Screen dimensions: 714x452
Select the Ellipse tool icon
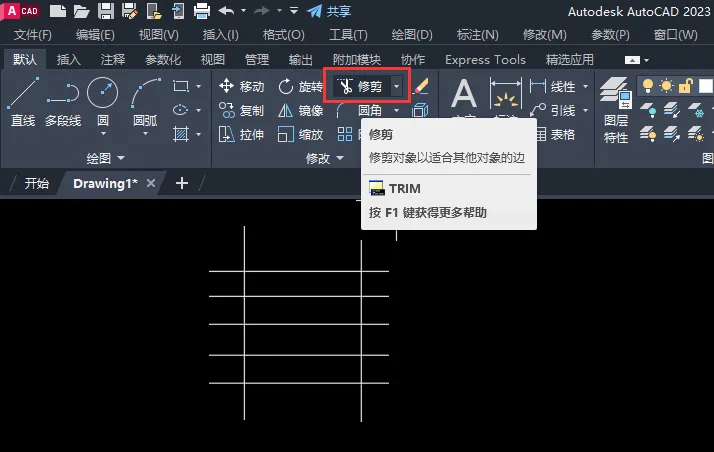click(181, 110)
